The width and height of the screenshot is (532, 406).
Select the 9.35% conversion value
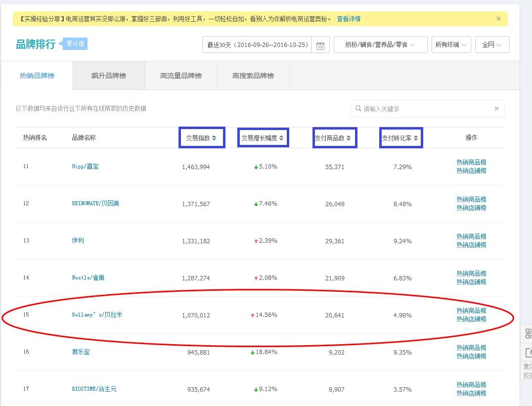pos(402,353)
